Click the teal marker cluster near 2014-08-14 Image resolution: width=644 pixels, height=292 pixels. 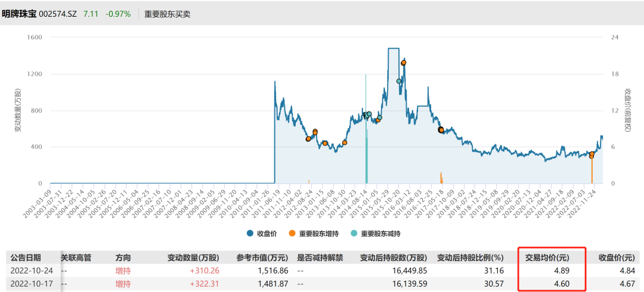coord(367,114)
